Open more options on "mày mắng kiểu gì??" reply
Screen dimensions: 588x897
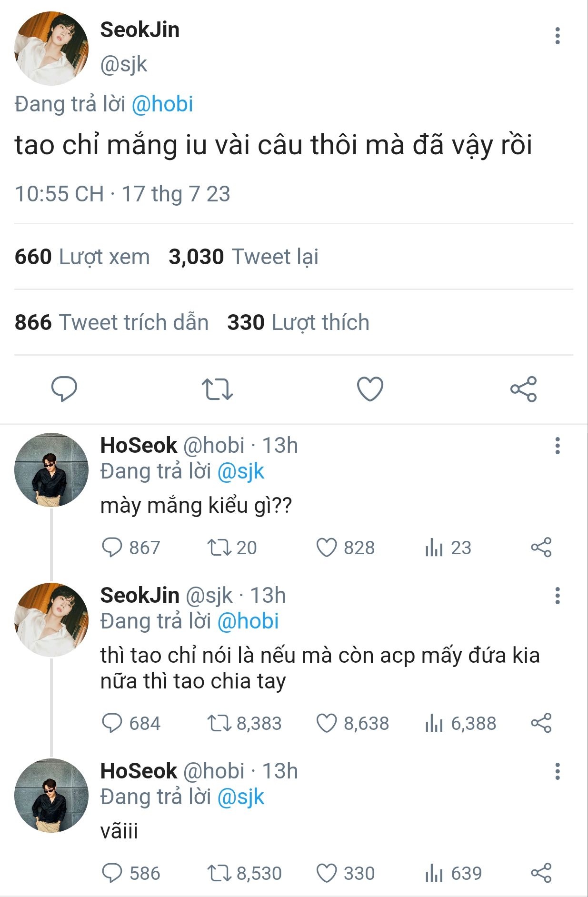click(x=557, y=446)
